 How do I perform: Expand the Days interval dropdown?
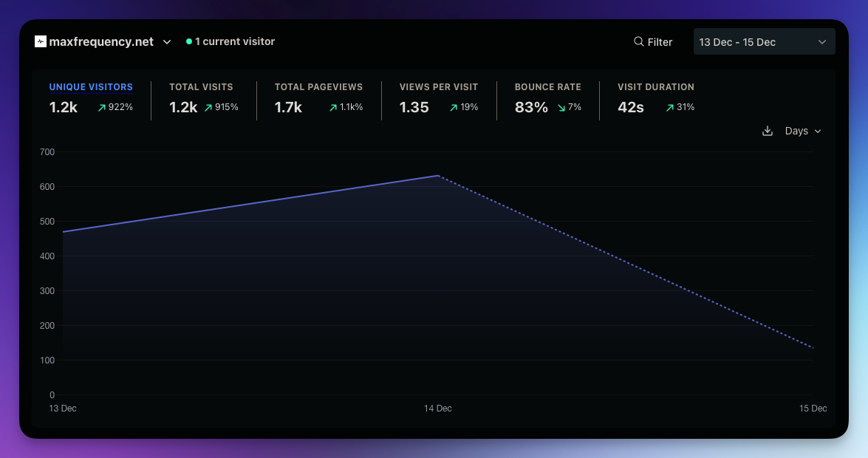(x=803, y=131)
